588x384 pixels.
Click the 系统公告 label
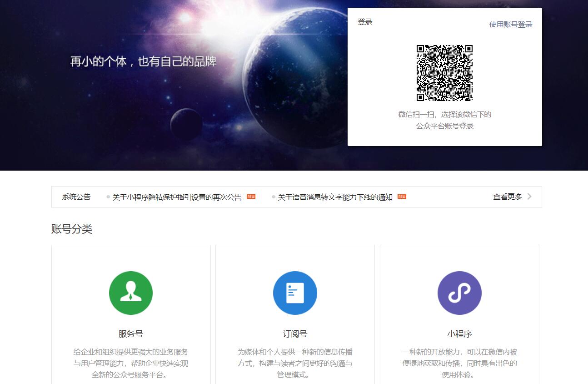(x=76, y=197)
